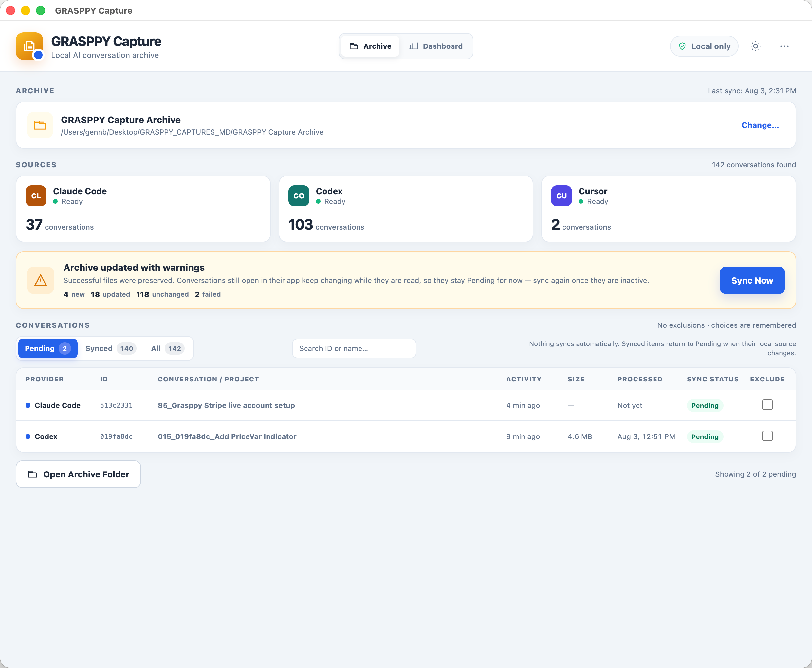Viewport: 812px width, 668px height.
Task: Click blue provider dot in Claude Code row
Action: coord(28,406)
